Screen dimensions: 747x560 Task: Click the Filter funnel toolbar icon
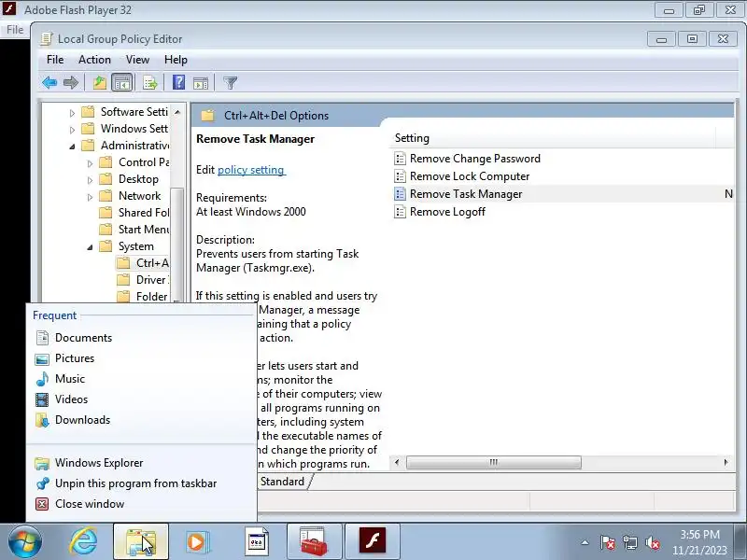(x=230, y=83)
